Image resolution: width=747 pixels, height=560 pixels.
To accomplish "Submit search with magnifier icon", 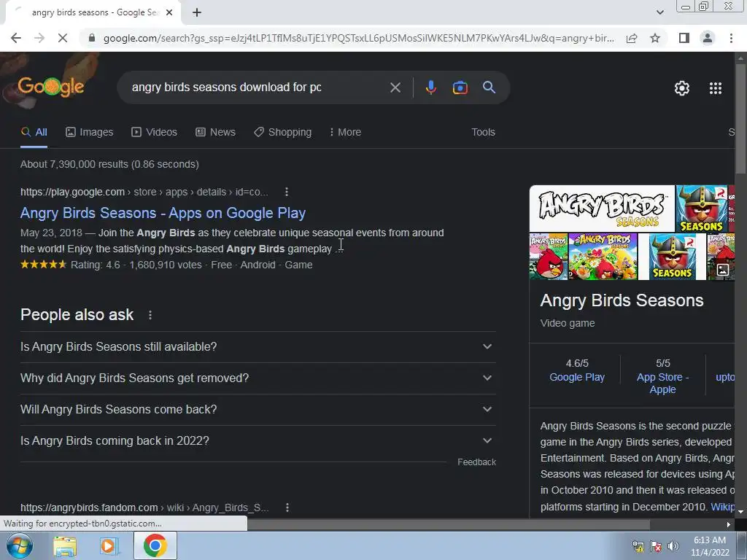I will tap(489, 87).
